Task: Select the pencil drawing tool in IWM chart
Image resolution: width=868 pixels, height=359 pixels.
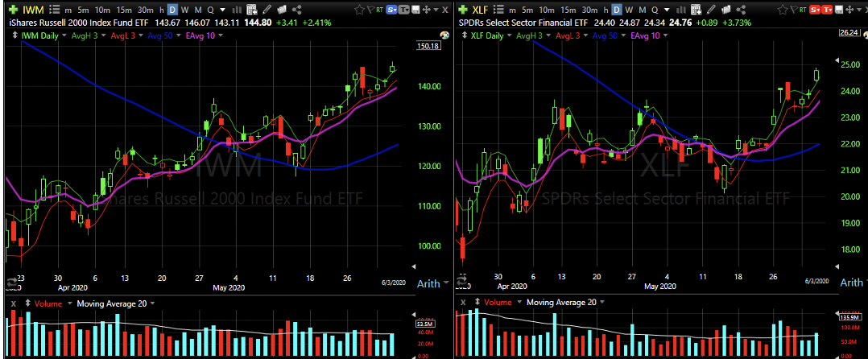Action: pos(267,10)
